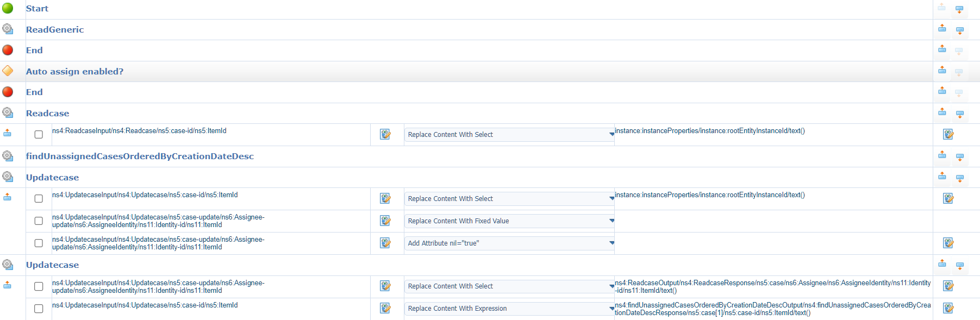Edit the Readcase ItemId target path

click(x=385, y=134)
